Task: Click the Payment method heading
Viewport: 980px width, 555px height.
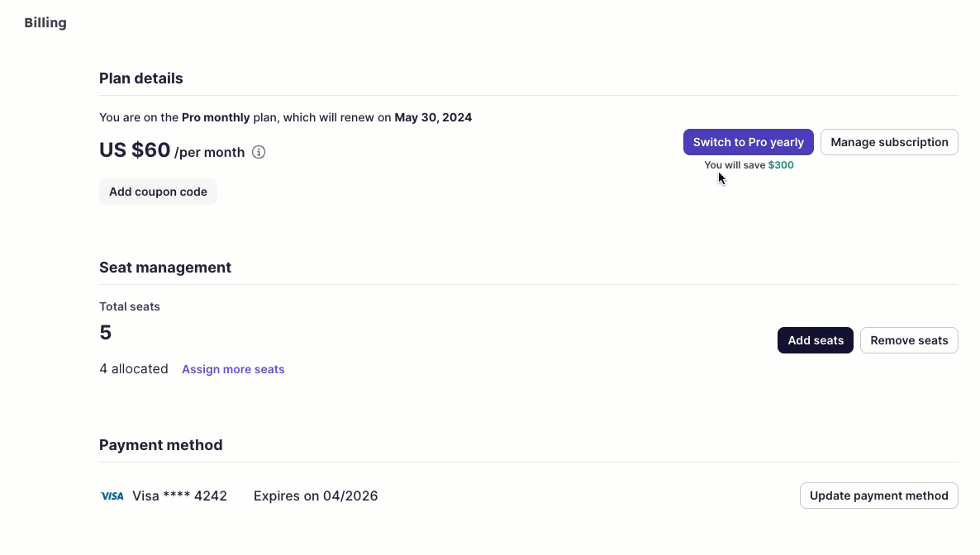Action: pos(161,445)
